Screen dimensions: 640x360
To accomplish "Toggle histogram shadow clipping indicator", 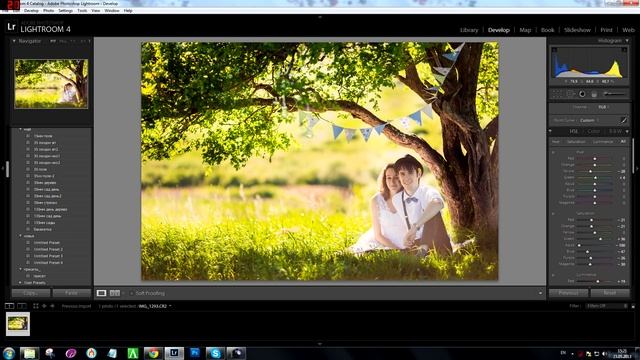I will pyautogui.click(x=554, y=50).
